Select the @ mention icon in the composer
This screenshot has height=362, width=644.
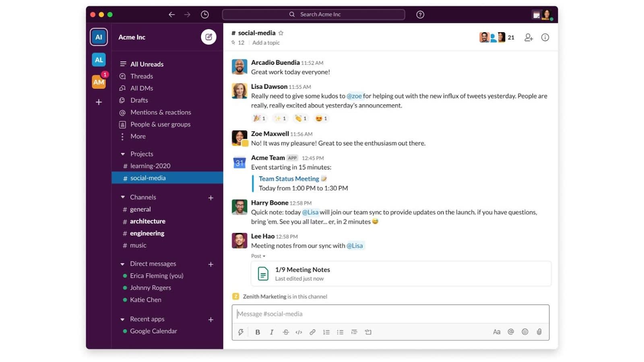click(510, 332)
